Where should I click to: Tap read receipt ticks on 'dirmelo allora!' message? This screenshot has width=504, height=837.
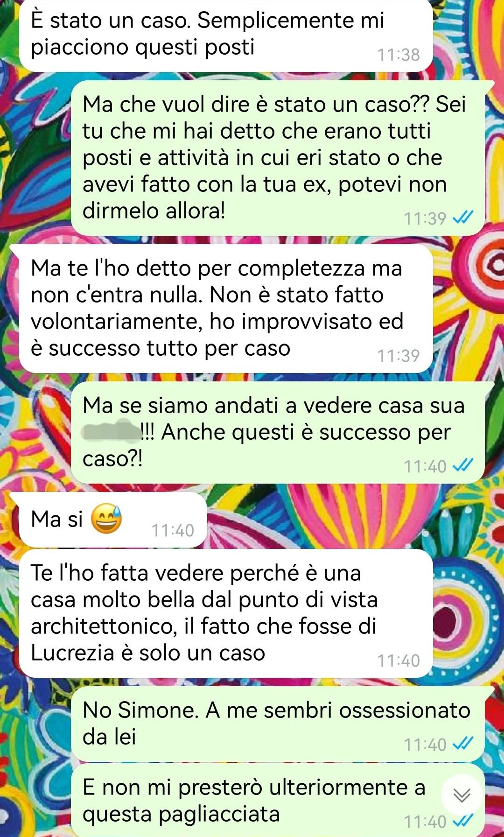pos(463,218)
